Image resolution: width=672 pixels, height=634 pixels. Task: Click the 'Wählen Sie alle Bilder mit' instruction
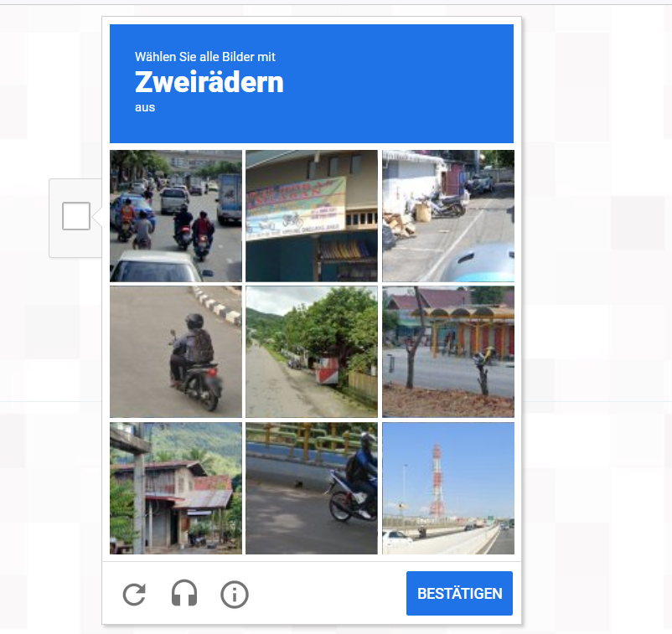[x=204, y=57]
